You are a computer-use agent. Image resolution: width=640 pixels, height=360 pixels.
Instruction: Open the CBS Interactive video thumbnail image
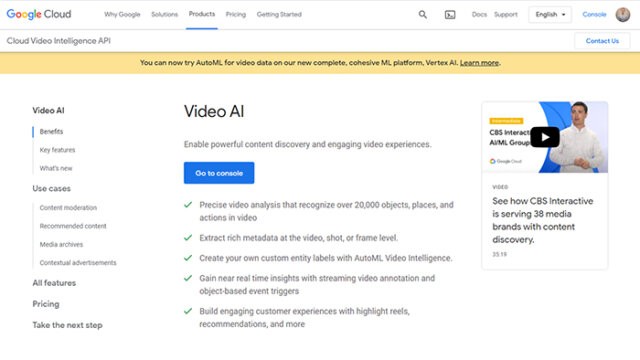pos(545,137)
